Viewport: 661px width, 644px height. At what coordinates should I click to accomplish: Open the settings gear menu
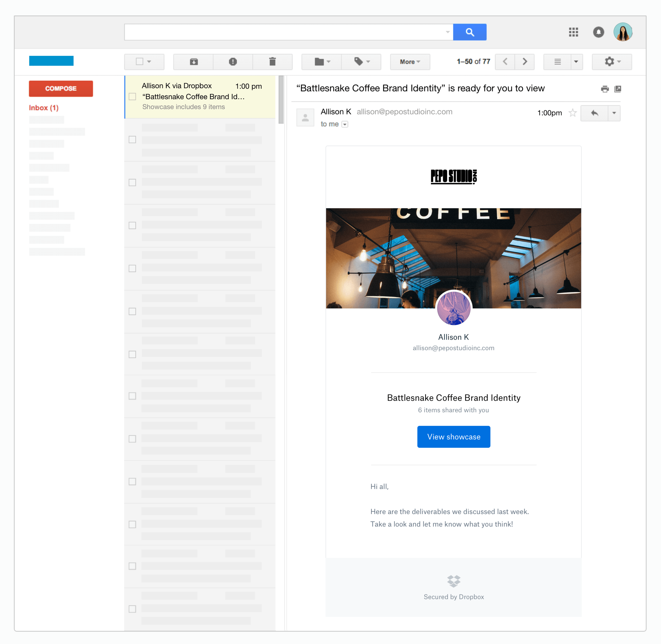tap(612, 62)
